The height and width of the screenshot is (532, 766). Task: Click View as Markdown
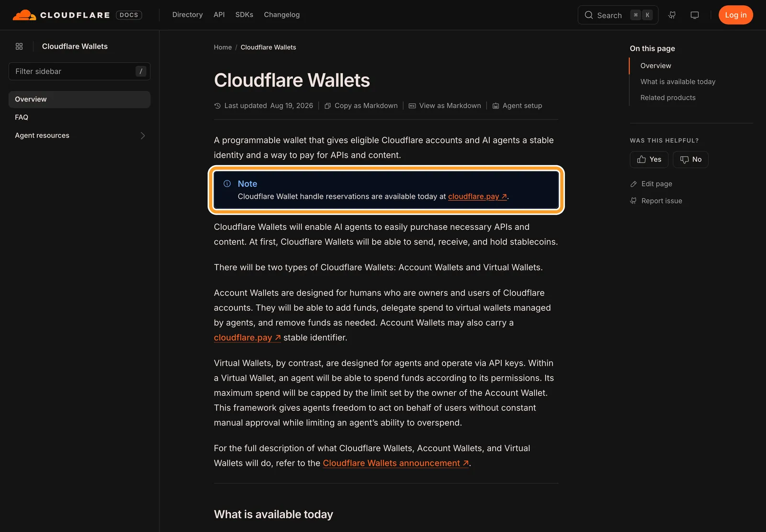445,106
